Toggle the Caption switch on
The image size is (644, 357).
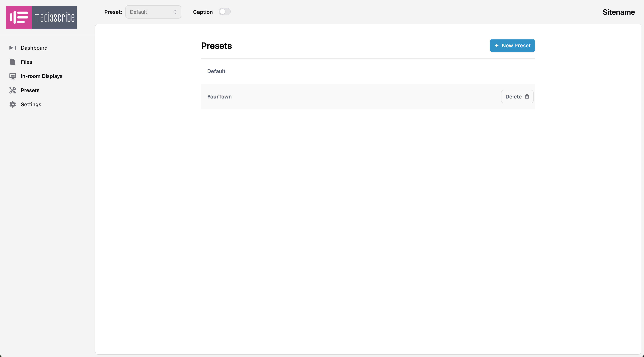pos(224,12)
